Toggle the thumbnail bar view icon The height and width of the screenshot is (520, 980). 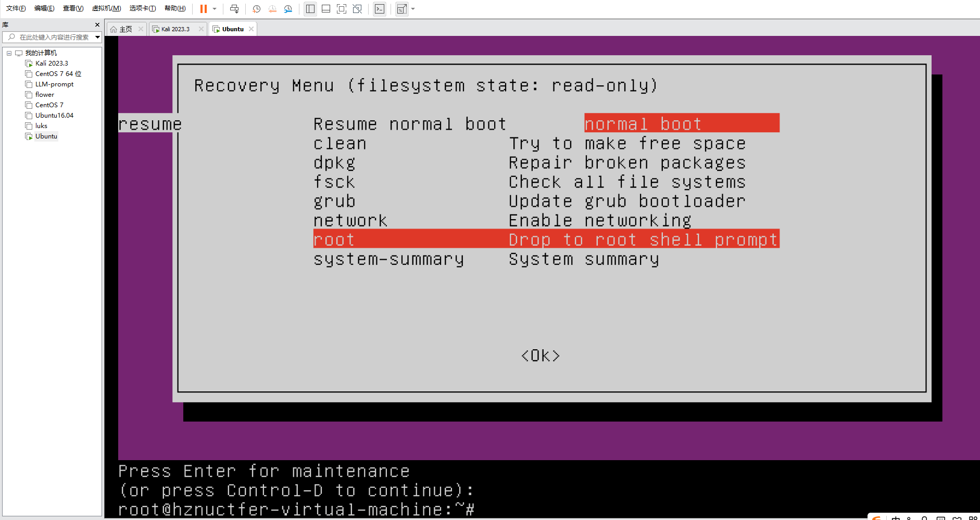[326, 9]
